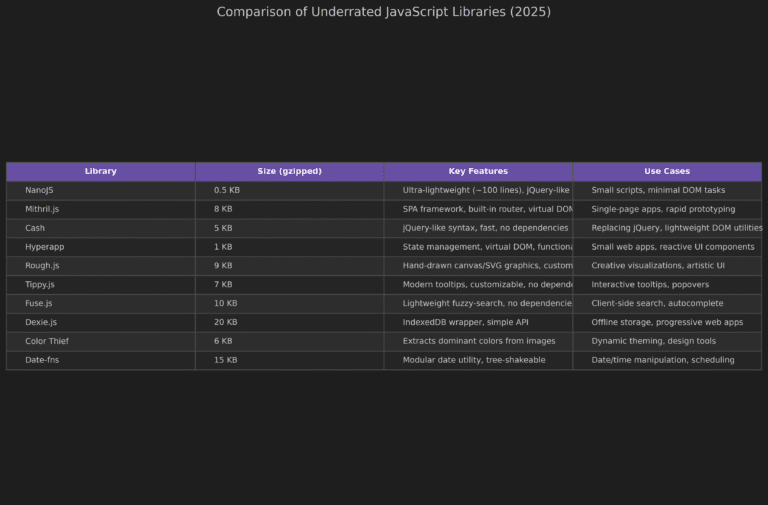Click the Extracts dominant colors cell

pyautogui.click(x=479, y=341)
